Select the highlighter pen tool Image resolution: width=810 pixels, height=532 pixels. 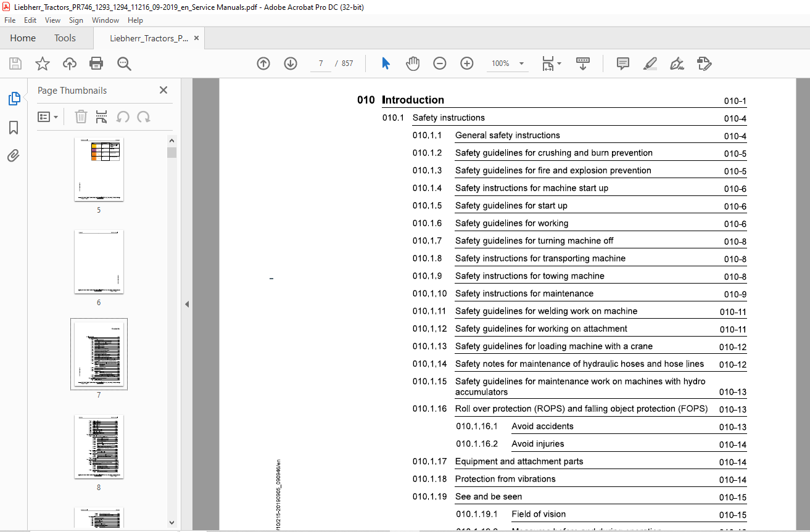[650, 63]
